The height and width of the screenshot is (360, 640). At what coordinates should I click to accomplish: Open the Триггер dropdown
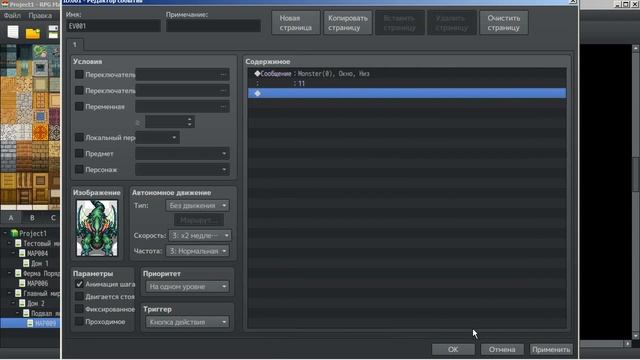[187, 322]
